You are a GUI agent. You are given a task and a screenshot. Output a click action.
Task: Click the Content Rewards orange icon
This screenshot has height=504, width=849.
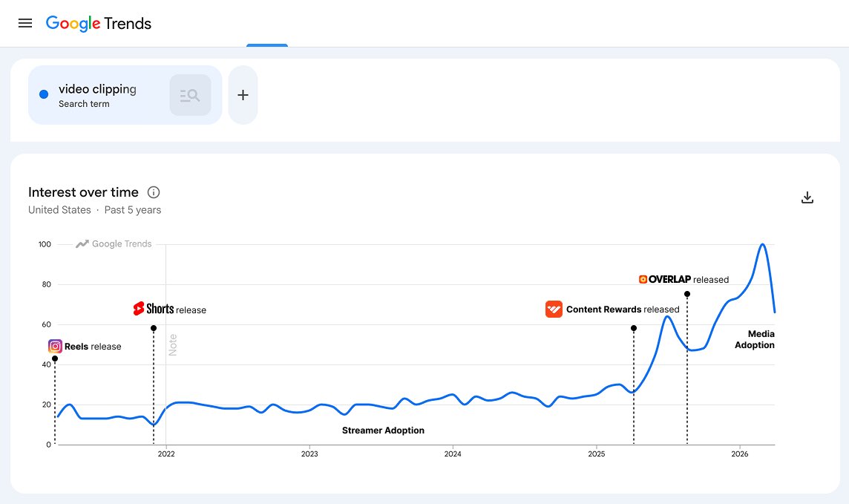(554, 309)
